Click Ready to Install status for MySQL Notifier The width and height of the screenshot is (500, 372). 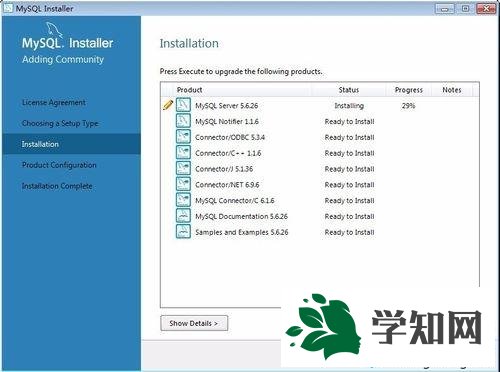pyautogui.click(x=349, y=121)
